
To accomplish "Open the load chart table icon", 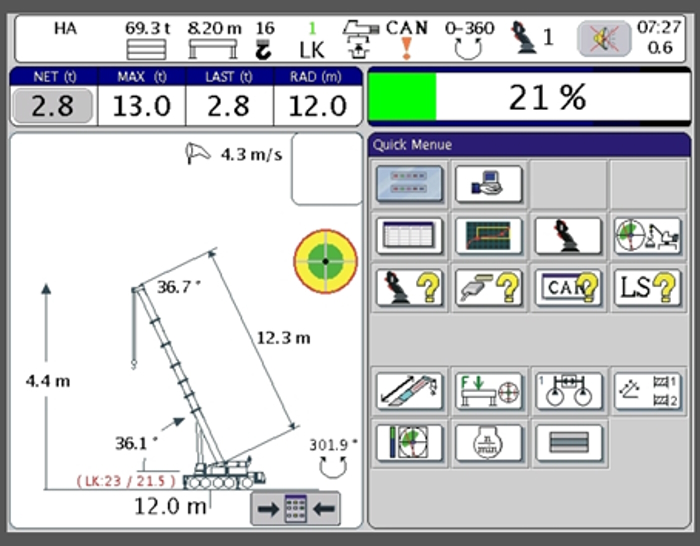I will click(409, 235).
